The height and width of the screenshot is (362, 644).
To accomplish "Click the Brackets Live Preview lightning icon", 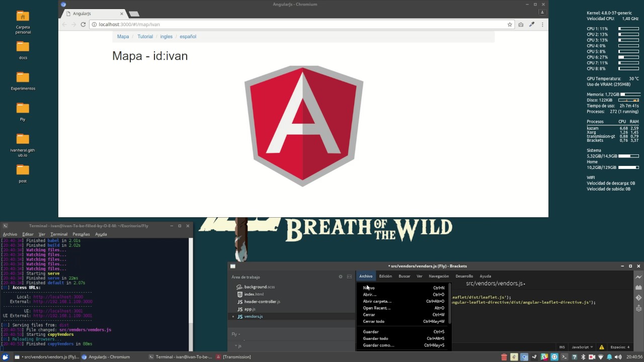I will pyautogui.click(x=638, y=277).
